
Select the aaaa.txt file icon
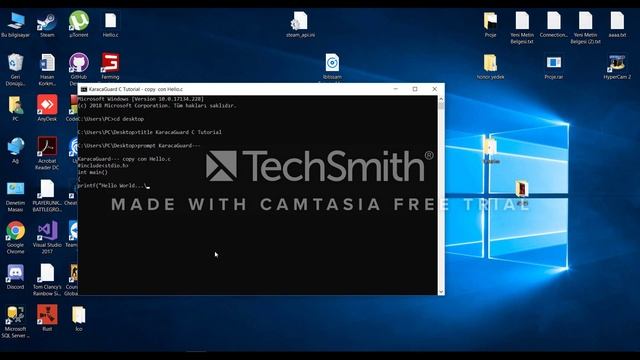click(x=617, y=25)
